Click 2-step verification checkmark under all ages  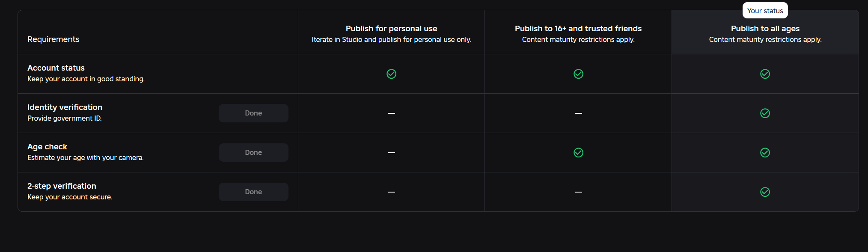click(x=765, y=192)
